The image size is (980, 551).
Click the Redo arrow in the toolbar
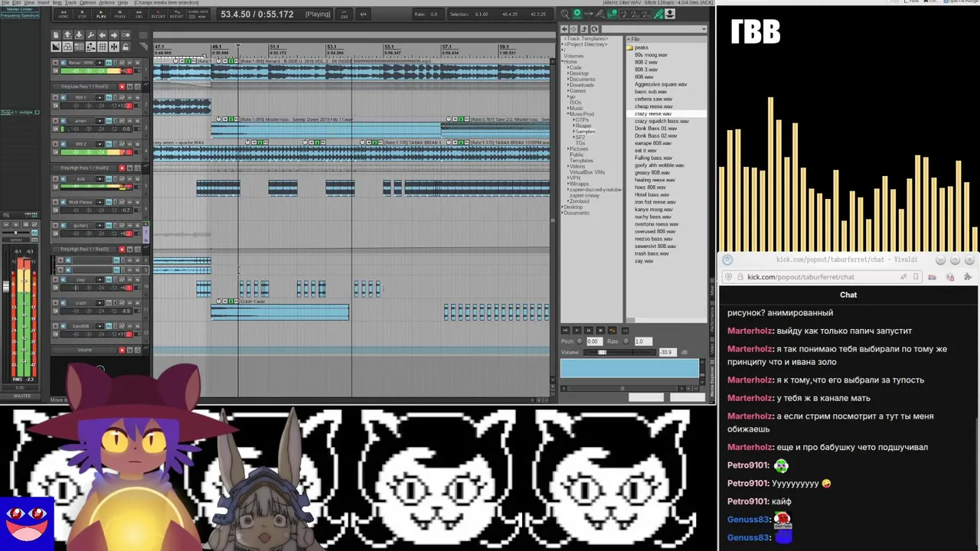tap(114, 35)
